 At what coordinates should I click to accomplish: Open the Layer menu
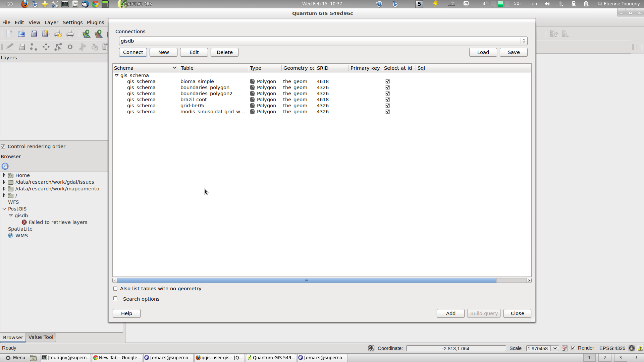(x=51, y=22)
